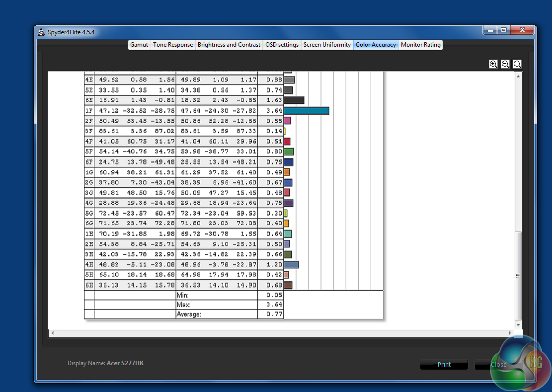The height and width of the screenshot is (392, 552).
Task: Click delta value 1.63 in row 6E
Action: tap(274, 100)
